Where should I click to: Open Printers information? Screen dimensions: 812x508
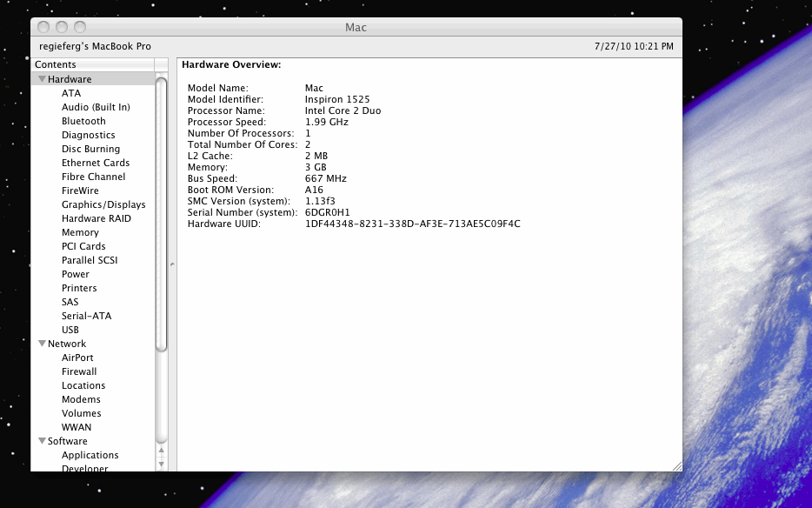pos(79,288)
